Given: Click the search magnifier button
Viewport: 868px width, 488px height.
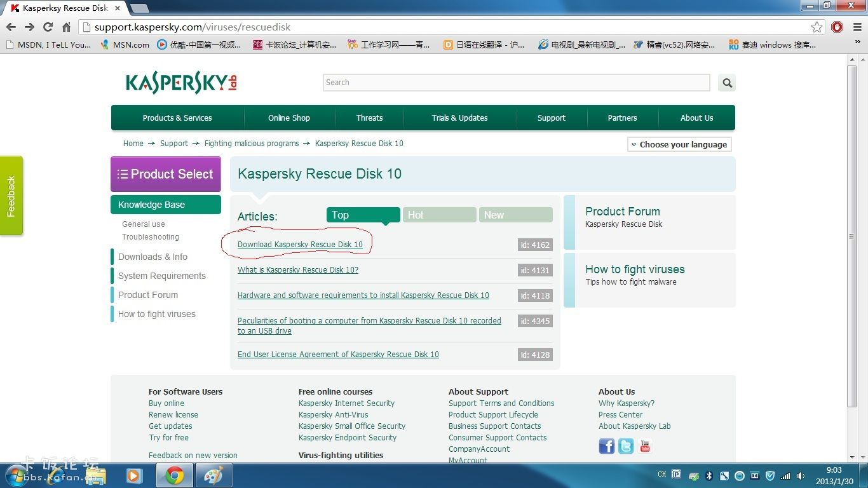Looking at the screenshot, I should pyautogui.click(x=727, y=83).
